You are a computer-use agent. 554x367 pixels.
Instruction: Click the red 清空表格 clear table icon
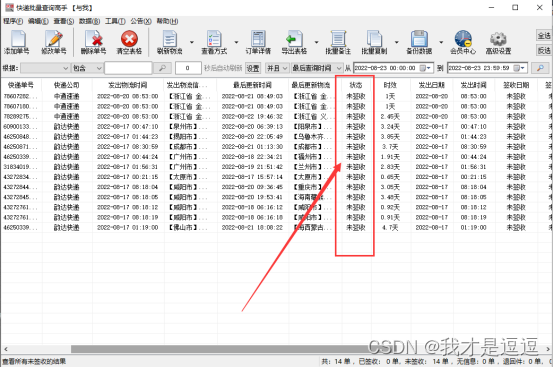point(129,39)
